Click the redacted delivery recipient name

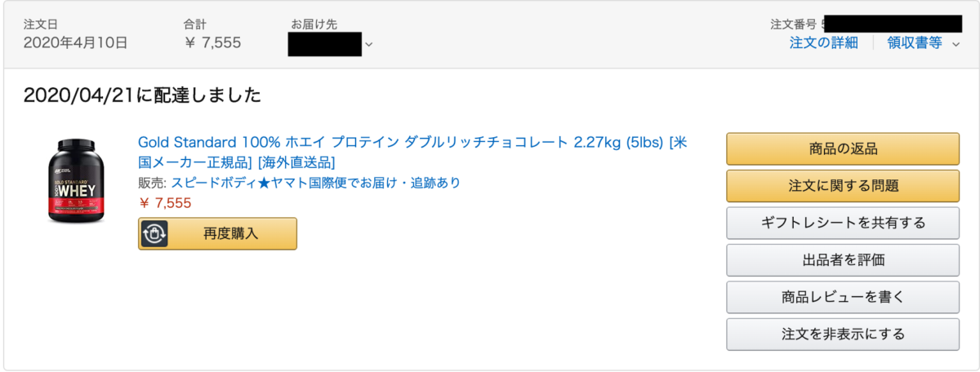click(x=325, y=43)
